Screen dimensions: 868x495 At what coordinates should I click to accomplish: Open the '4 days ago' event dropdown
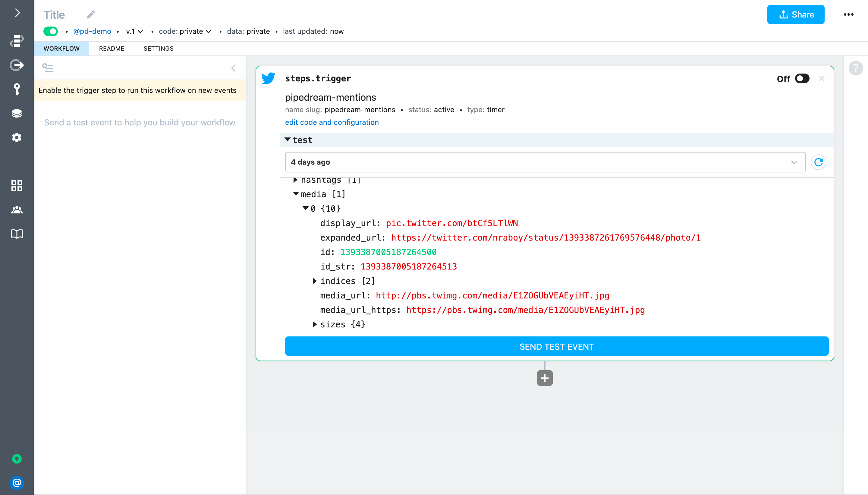545,162
